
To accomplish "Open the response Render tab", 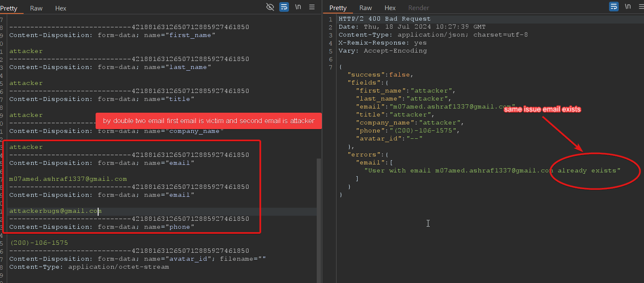I will (419, 8).
